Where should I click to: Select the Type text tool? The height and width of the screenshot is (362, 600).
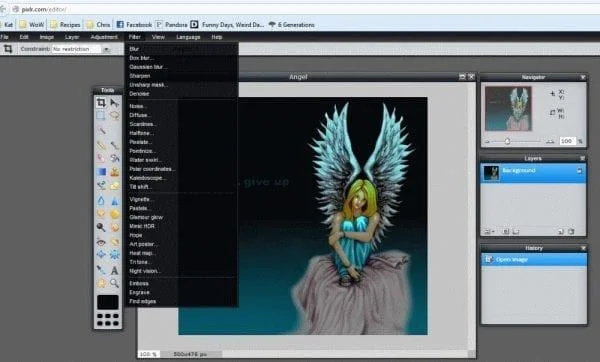pyautogui.click(x=114, y=270)
